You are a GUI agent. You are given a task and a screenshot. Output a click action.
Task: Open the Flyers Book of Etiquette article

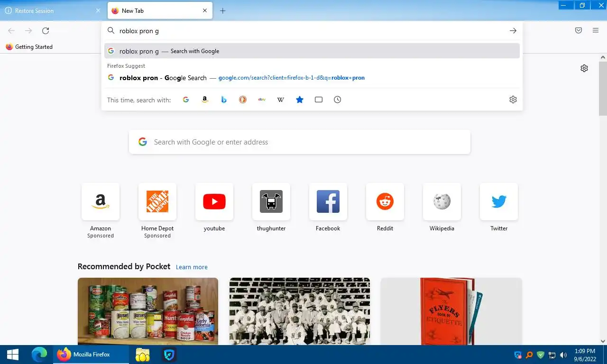pyautogui.click(x=451, y=311)
